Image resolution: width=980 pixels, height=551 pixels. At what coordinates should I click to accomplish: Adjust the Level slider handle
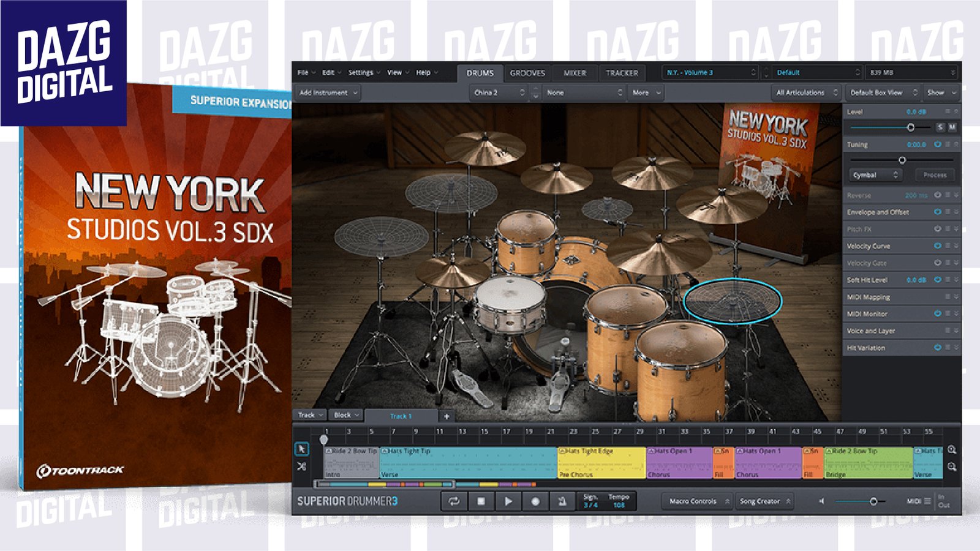pos(911,127)
